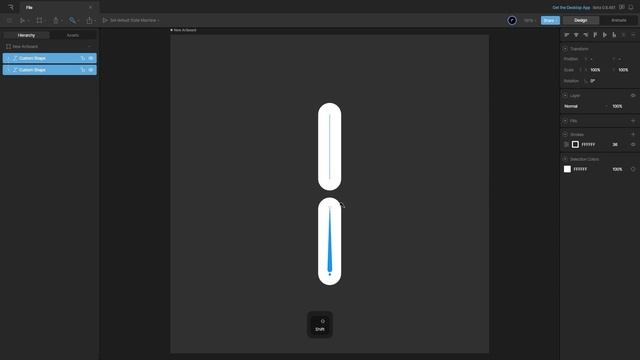640x360 pixels.
Task: Align selection to top edges
Action: pyautogui.click(x=595, y=35)
